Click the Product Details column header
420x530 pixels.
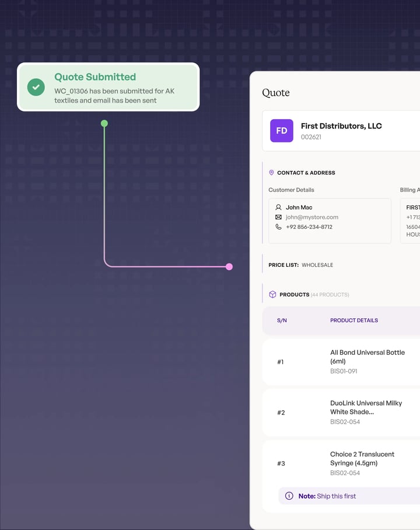pos(353,320)
